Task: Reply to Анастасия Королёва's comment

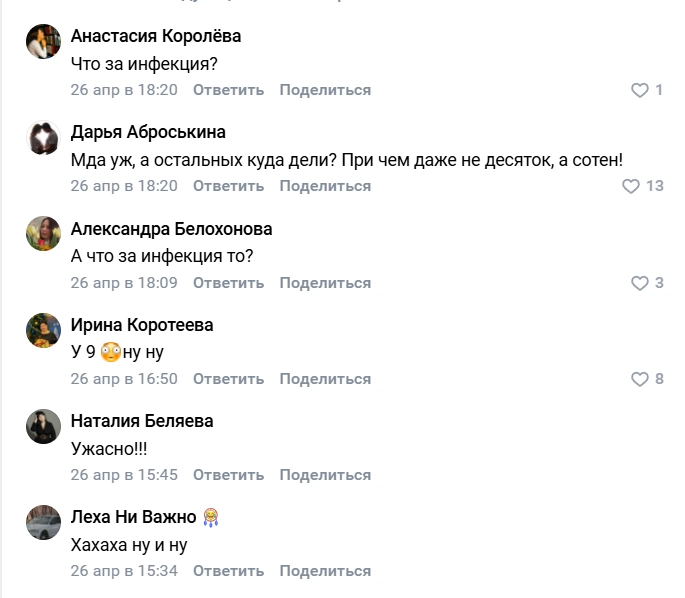Action: [228, 90]
